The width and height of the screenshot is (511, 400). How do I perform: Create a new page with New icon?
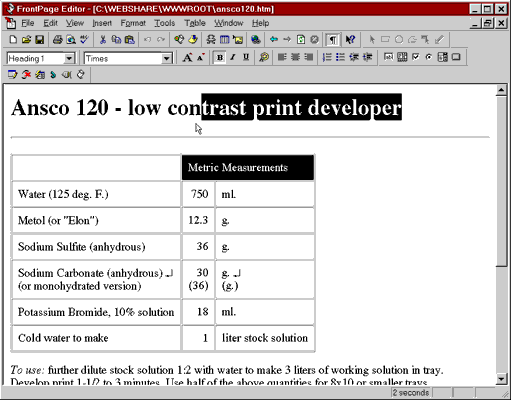click(13, 40)
